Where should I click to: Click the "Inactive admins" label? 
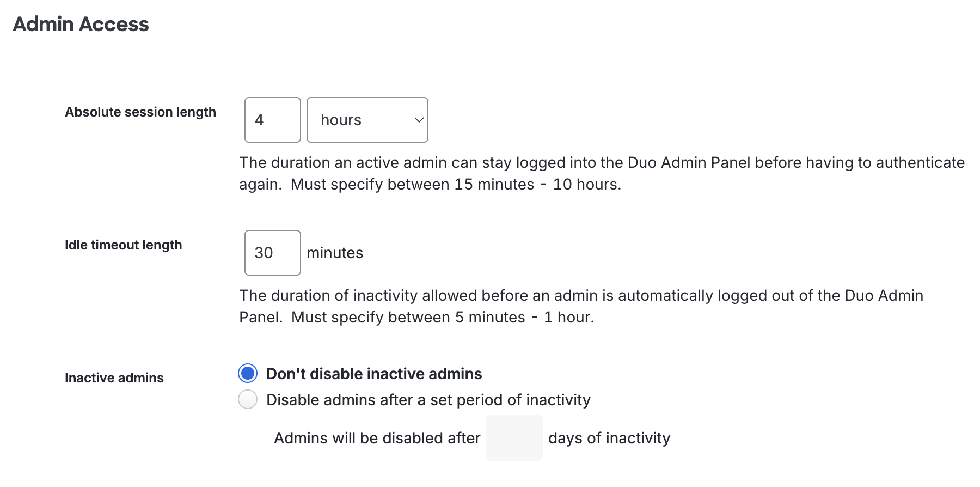[114, 378]
